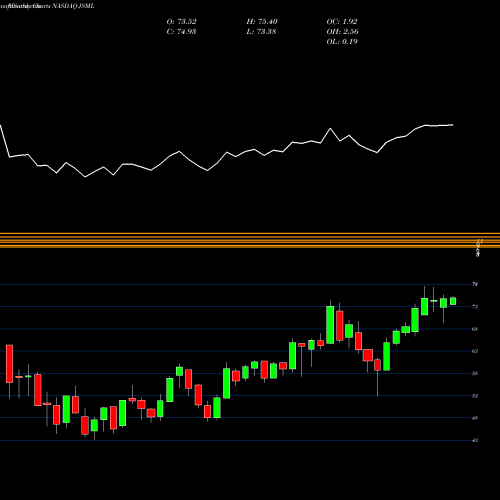Click the 68 price axis label
Screen dimensions: 500x500
tap(475, 329)
